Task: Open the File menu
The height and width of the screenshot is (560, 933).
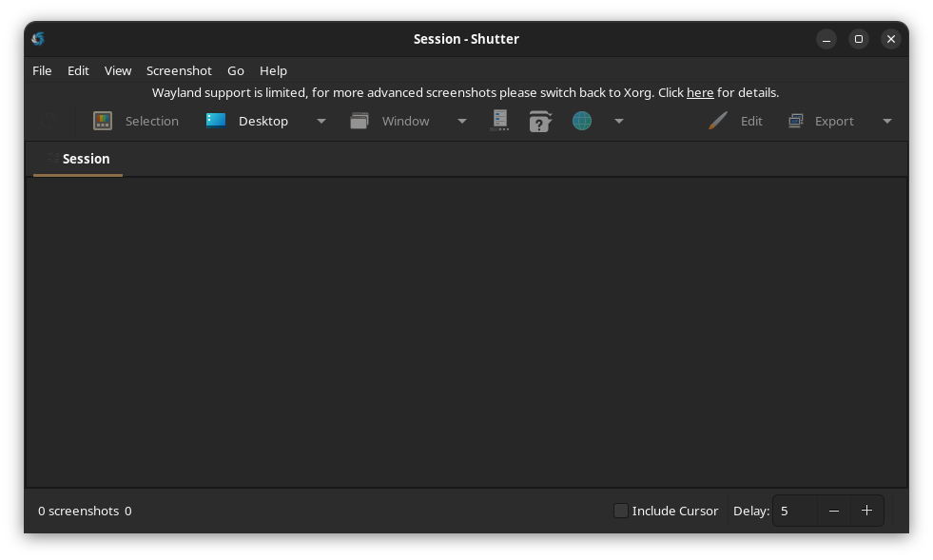Action: click(42, 70)
